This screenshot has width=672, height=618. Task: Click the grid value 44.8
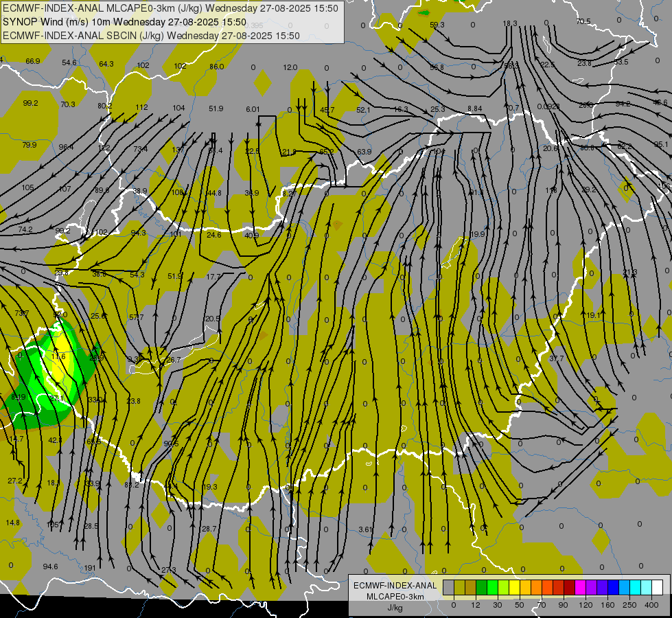(214, 193)
